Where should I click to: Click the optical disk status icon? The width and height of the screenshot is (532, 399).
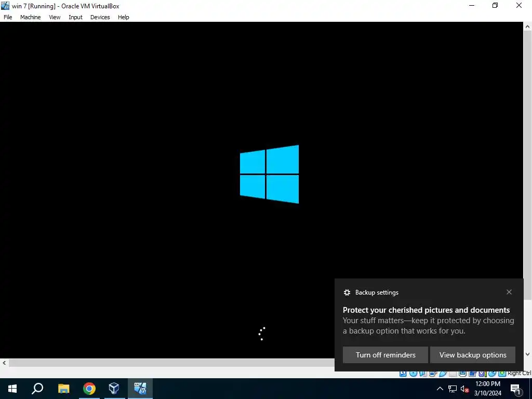click(413, 374)
